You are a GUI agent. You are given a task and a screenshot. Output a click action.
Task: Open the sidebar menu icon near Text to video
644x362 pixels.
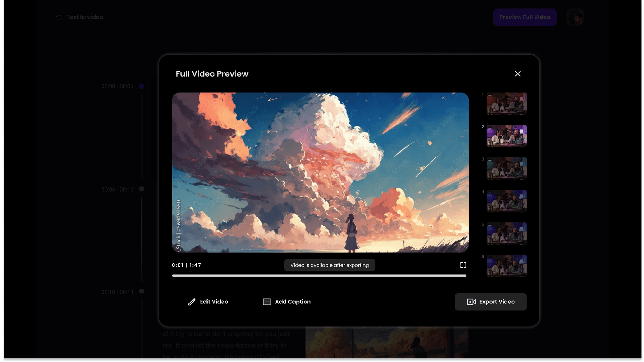click(58, 17)
